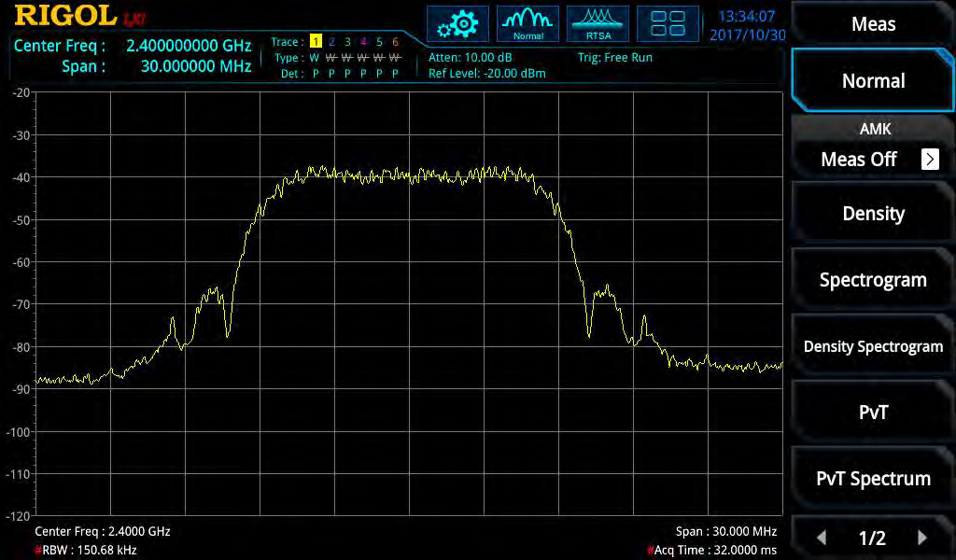
Task: Click the Acq Time : 32.0000 ms readout
Action: 712,550
